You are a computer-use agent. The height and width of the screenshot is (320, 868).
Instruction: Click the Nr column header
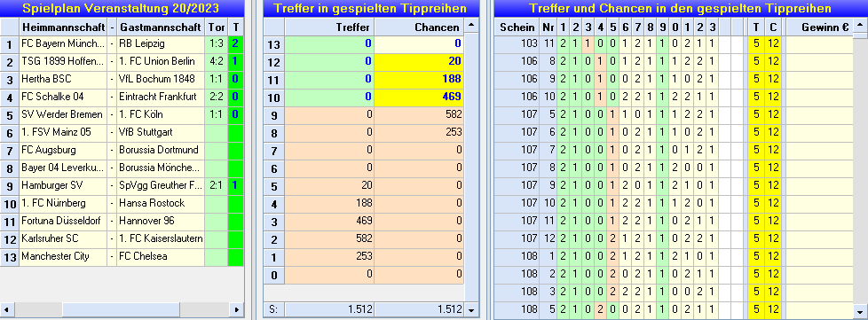(x=548, y=27)
